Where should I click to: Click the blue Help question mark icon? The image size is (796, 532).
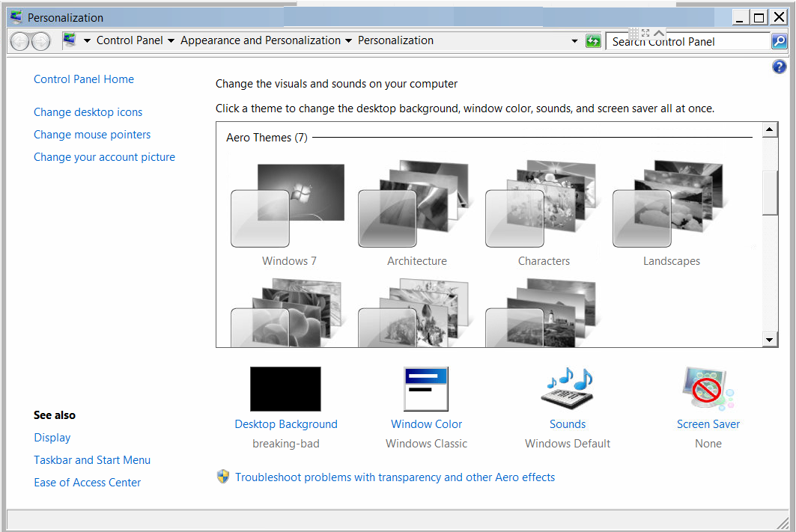tap(778, 67)
